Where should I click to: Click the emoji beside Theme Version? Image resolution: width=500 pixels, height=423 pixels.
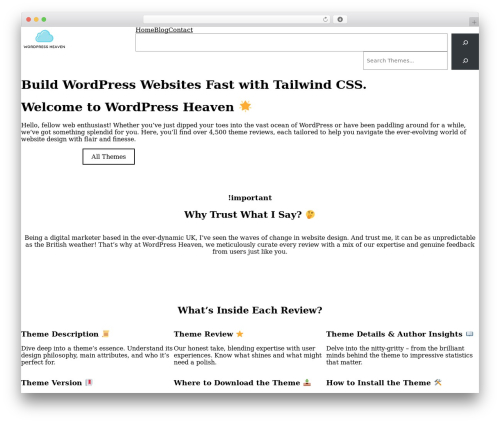click(89, 382)
